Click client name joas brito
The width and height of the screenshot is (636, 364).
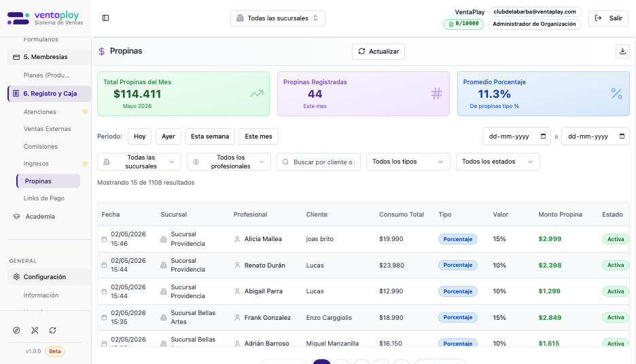coord(319,239)
